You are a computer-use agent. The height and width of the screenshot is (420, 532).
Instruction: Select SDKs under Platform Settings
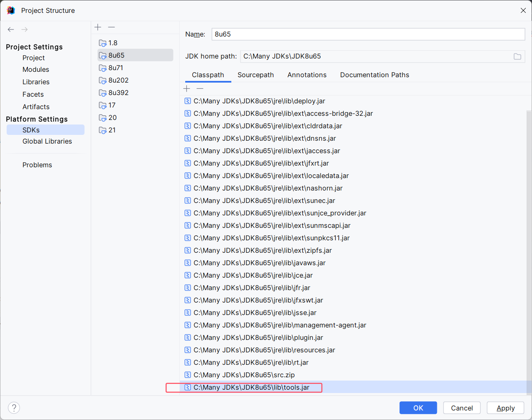click(46, 130)
